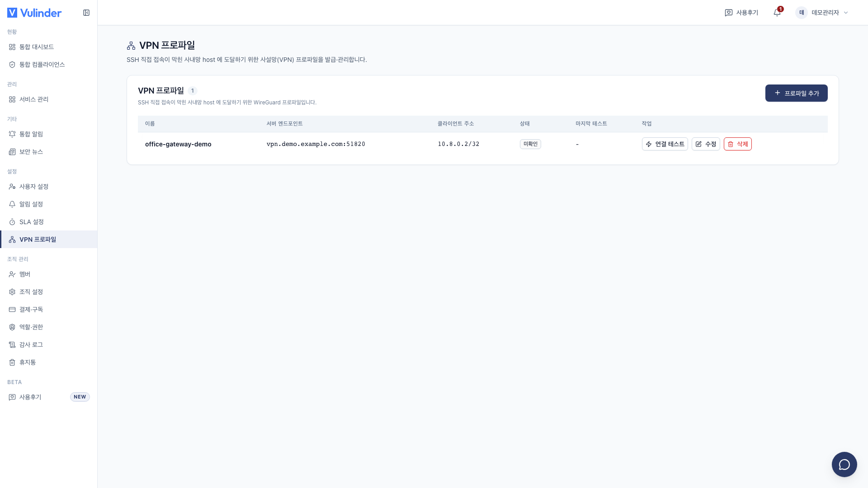The width and height of the screenshot is (868, 488).
Task: Click the 서버 엔드포인트 column header
Action: coord(284,124)
